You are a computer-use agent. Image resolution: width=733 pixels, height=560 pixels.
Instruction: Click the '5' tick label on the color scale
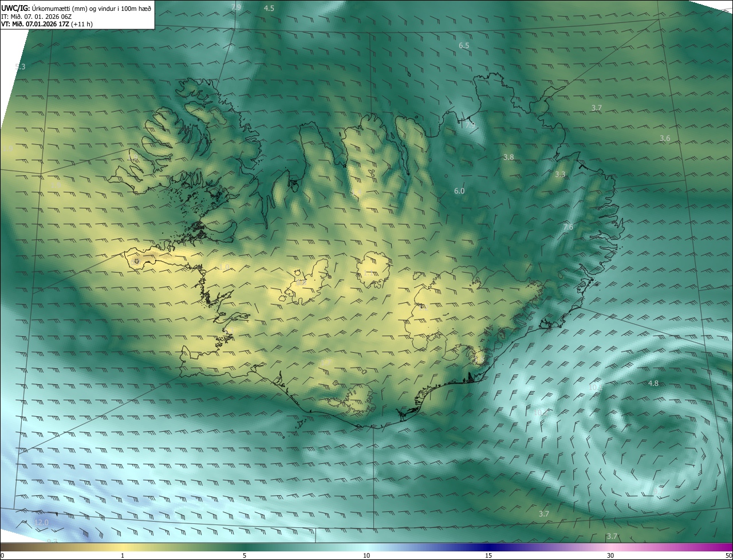pos(245,556)
